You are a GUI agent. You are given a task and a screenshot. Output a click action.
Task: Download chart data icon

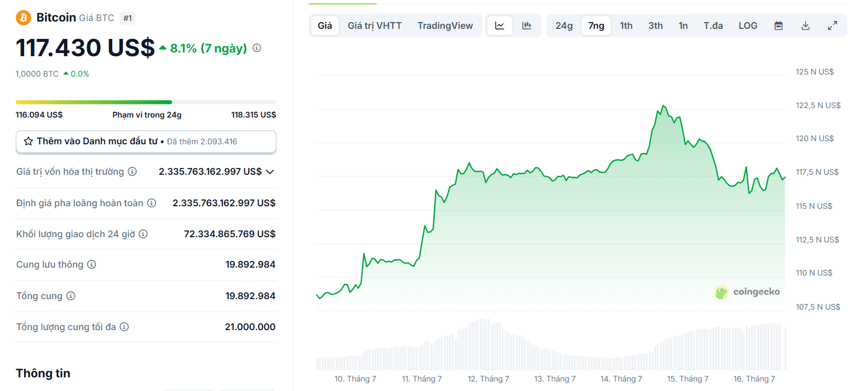806,26
